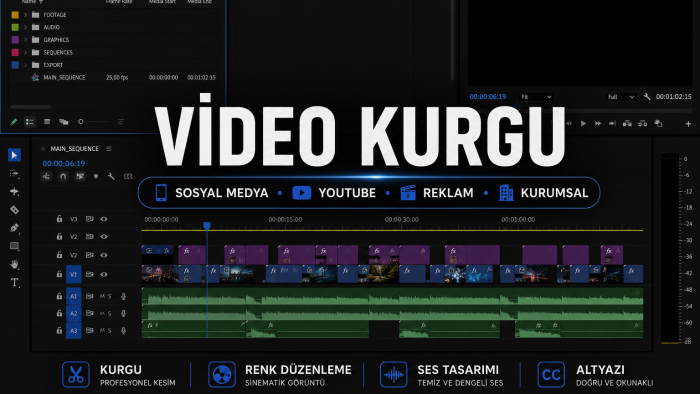Open the sort icons menu in Project panel

(121, 121)
